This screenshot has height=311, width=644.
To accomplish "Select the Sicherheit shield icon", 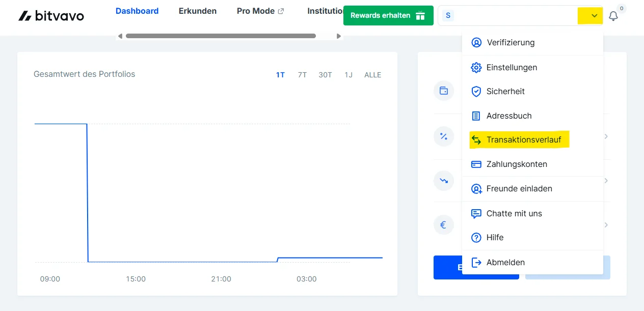I will (476, 91).
